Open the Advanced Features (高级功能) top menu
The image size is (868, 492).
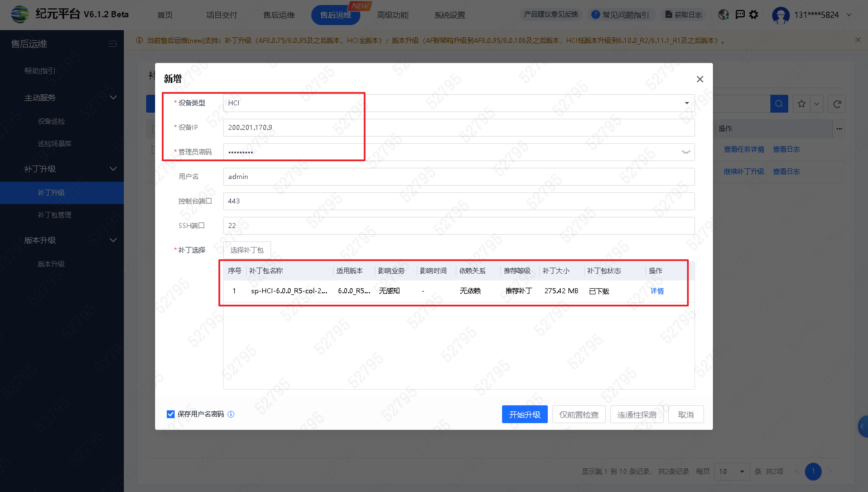click(392, 15)
